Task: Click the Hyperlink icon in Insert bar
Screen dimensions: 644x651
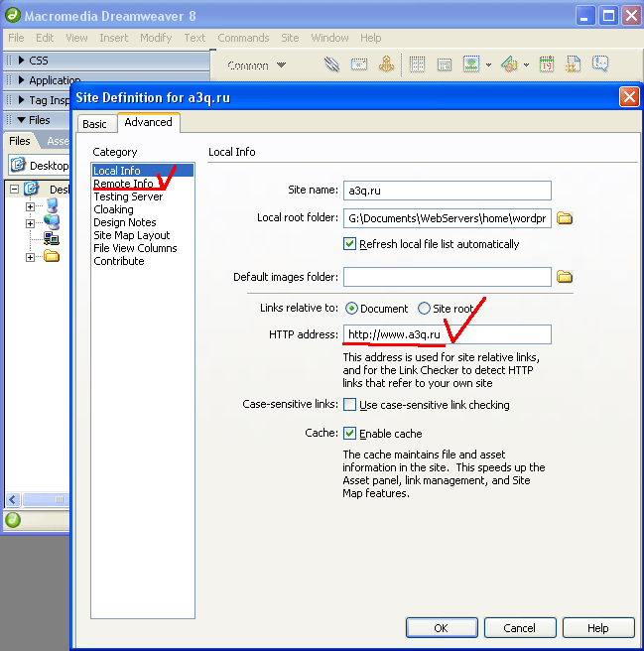Action: pyautogui.click(x=331, y=65)
